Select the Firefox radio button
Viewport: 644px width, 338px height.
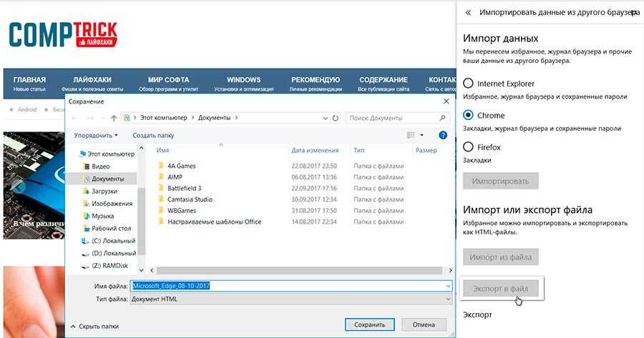[x=469, y=147]
